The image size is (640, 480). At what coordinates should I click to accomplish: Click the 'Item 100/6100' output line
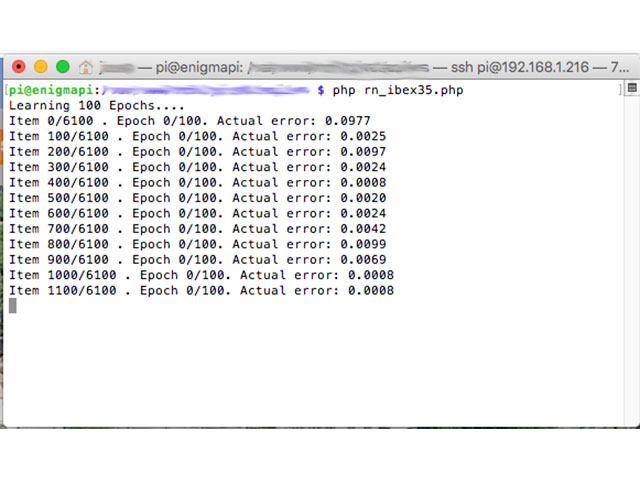point(198,136)
